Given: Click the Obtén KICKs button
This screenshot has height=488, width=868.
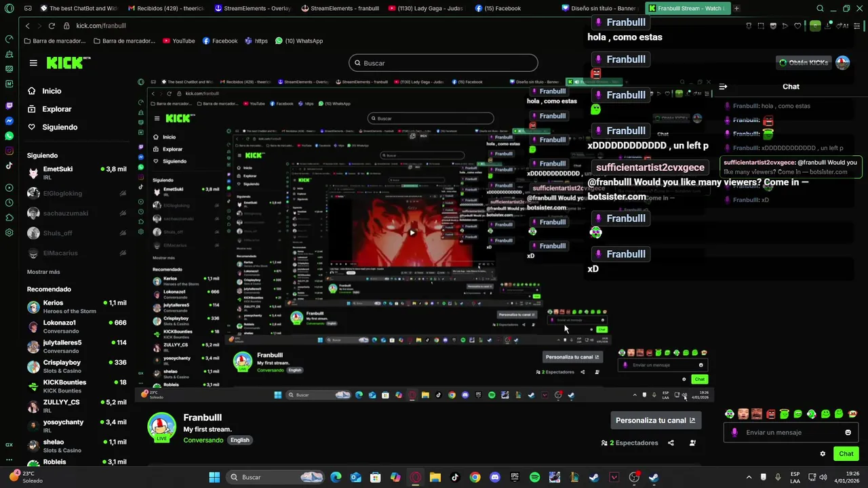Looking at the screenshot, I should click(x=804, y=62).
